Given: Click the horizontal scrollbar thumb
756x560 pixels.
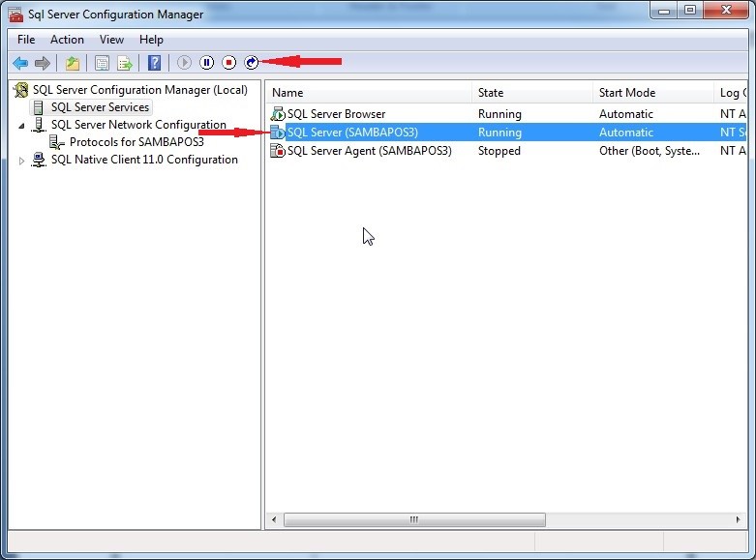Looking at the screenshot, I should pyautogui.click(x=414, y=519).
